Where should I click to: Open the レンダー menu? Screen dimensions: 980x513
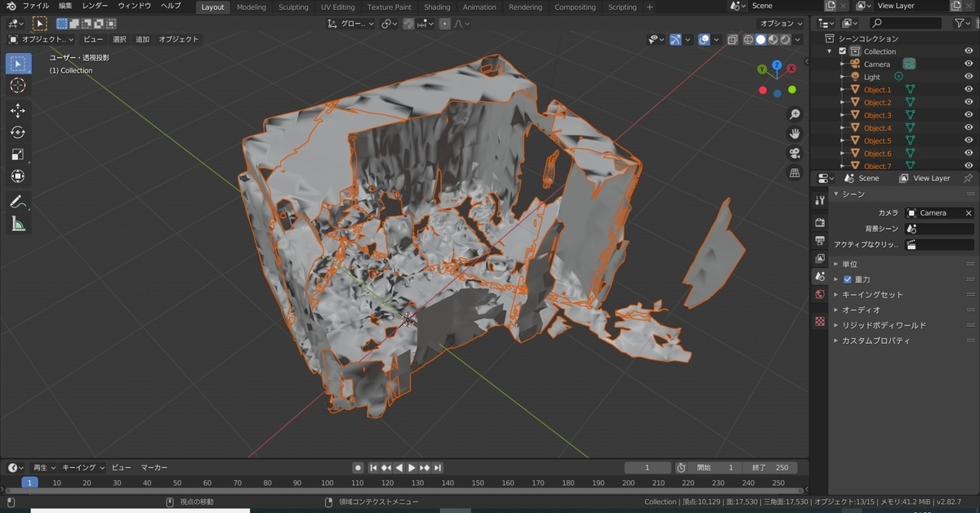pyautogui.click(x=95, y=6)
